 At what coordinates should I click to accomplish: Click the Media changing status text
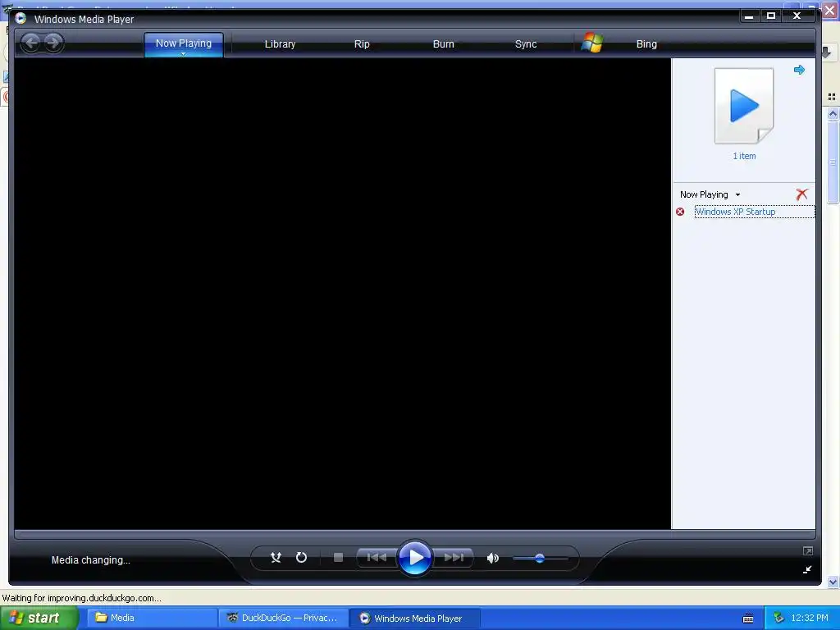(90, 559)
